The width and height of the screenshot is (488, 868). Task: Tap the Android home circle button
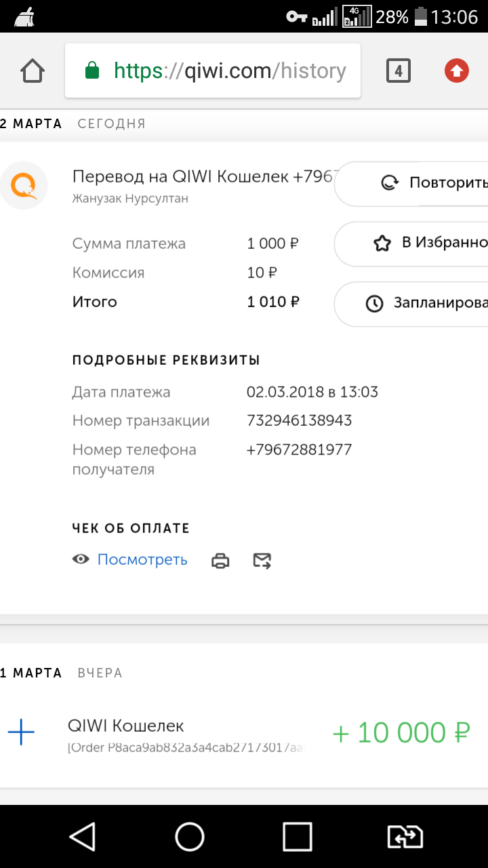coord(190,837)
